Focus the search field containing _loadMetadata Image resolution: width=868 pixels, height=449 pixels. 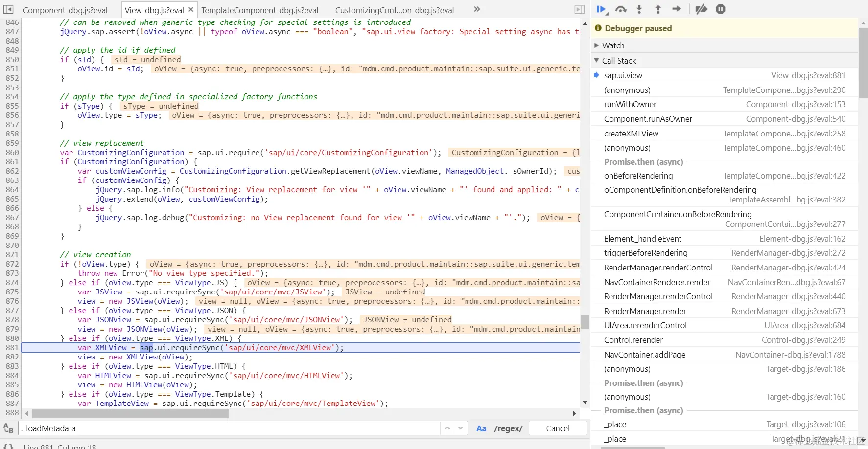click(x=229, y=428)
